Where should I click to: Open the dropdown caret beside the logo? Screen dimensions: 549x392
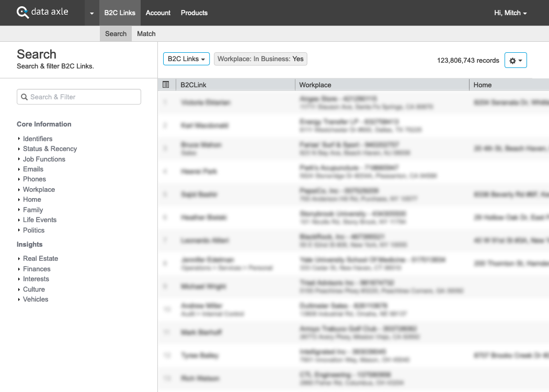(92, 13)
